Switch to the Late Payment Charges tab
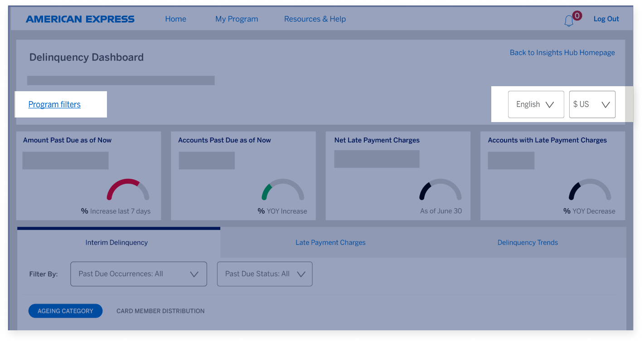 pos(330,242)
